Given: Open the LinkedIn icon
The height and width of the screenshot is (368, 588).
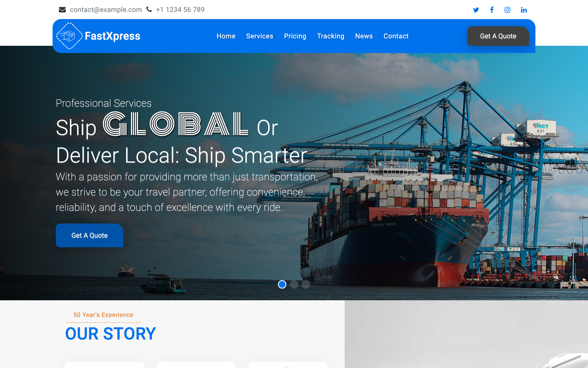Looking at the screenshot, I should click(524, 10).
